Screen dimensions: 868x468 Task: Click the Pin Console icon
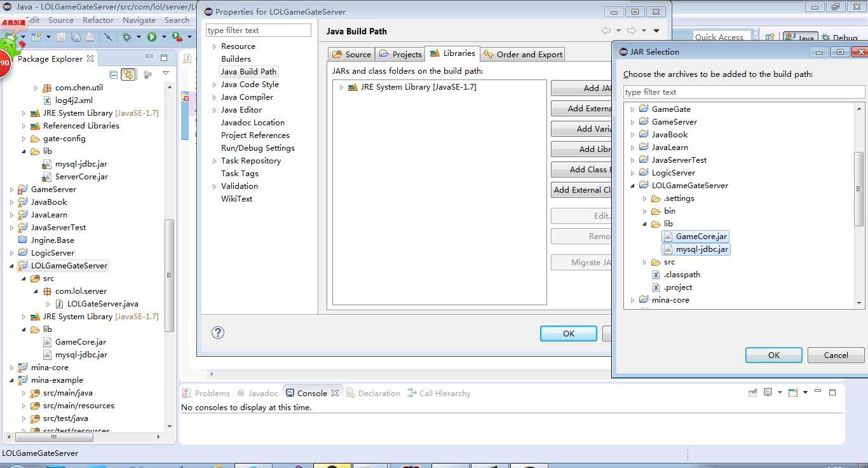753,392
